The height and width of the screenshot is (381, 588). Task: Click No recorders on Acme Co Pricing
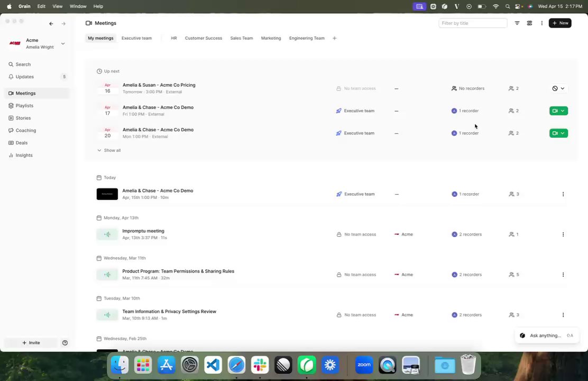(468, 88)
